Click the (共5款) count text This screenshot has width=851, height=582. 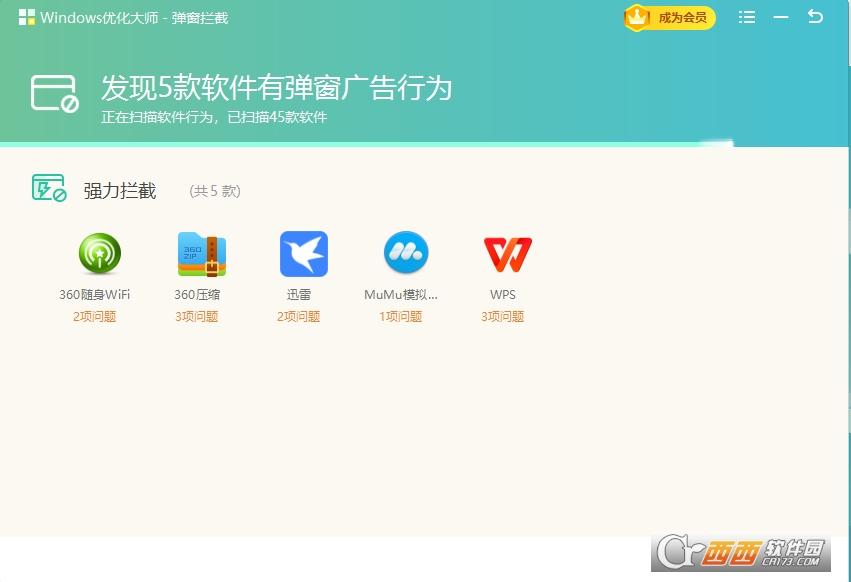point(215,191)
